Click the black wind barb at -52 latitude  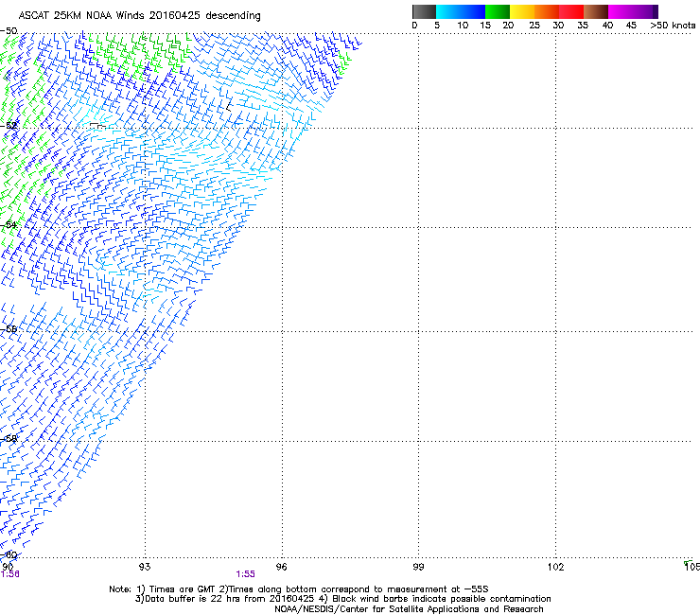pyautogui.click(x=97, y=126)
